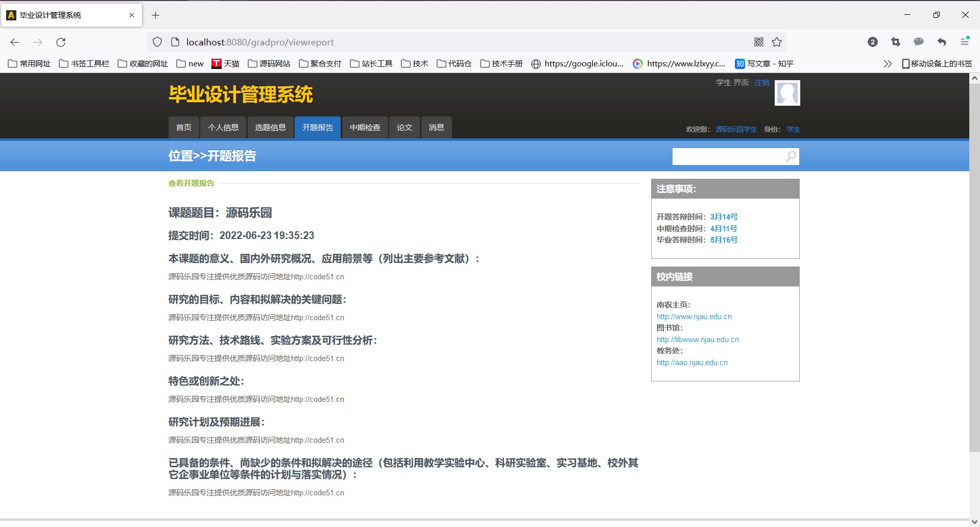This screenshot has height=527, width=980.
Task: Open the 收藏的网址 bookmark folder
Action: click(143, 64)
